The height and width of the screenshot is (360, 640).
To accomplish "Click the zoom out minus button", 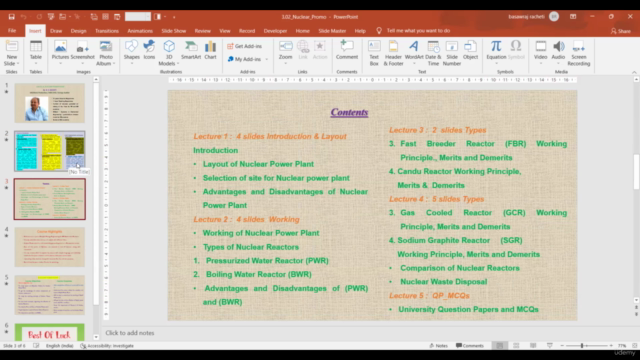I will tap(562, 346).
